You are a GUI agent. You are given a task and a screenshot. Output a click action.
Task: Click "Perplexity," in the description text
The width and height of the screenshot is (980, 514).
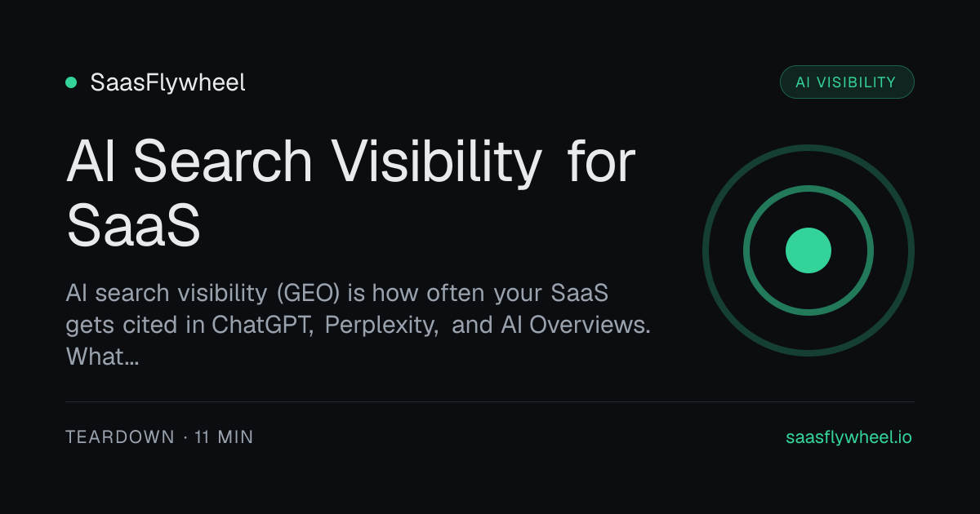[x=384, y=325]
